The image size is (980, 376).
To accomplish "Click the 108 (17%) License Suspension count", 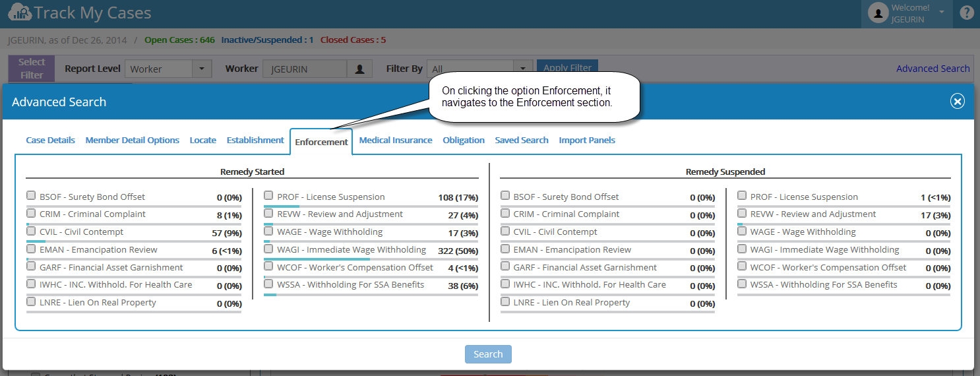I will point(458,197).
